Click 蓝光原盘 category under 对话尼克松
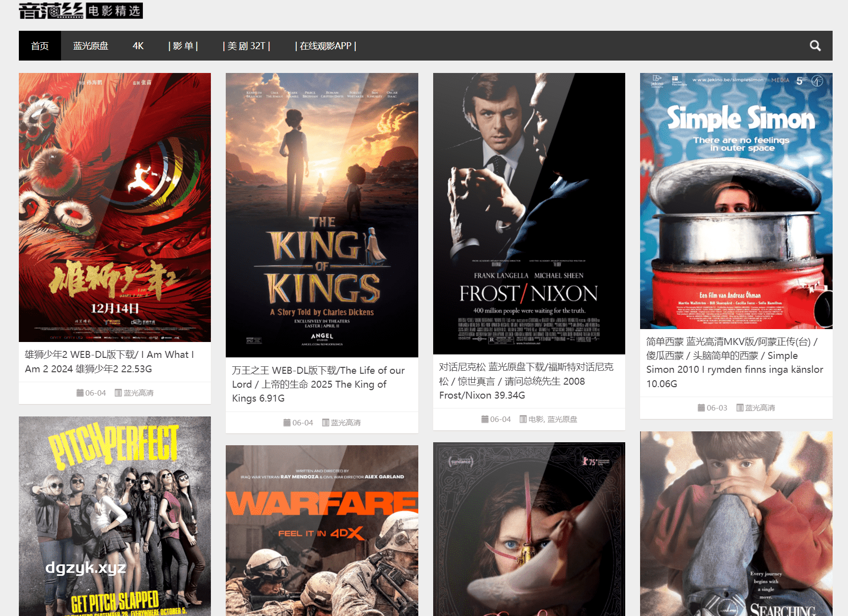 click(x=562, y=419)
